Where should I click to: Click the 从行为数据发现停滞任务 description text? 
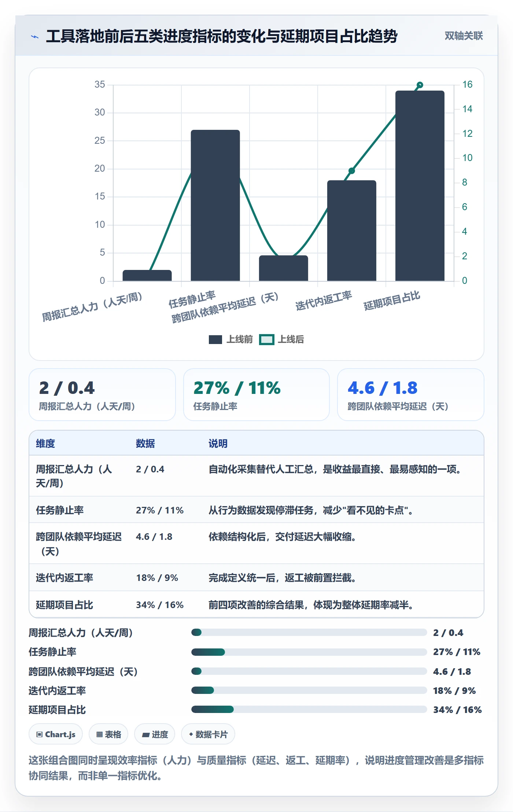[311, 510]
